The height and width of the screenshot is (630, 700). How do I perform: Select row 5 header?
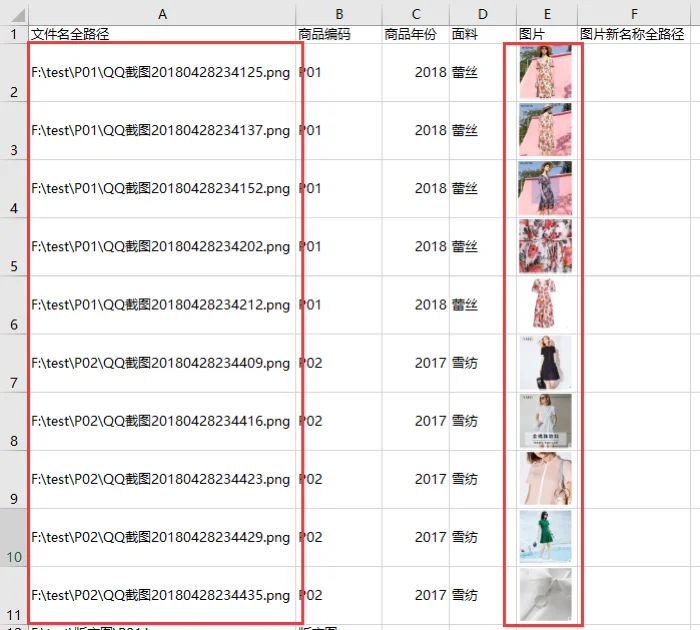tap(14, 247)
